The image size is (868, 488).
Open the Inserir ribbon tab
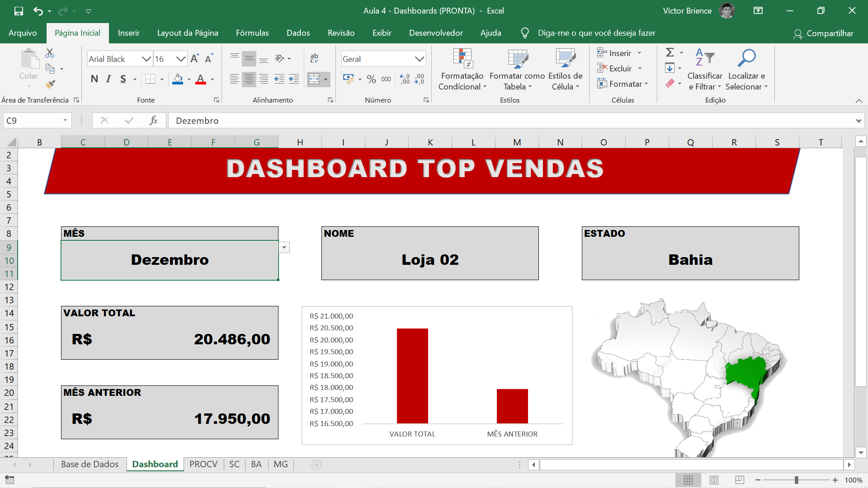click(x=129, y=33)
